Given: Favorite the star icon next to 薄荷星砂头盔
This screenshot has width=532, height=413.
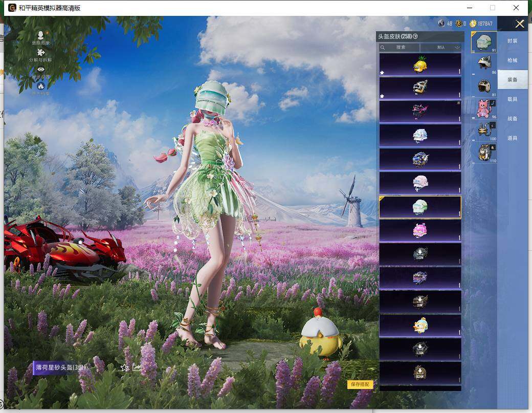Looking at the screenshot, I should point(124,367).
